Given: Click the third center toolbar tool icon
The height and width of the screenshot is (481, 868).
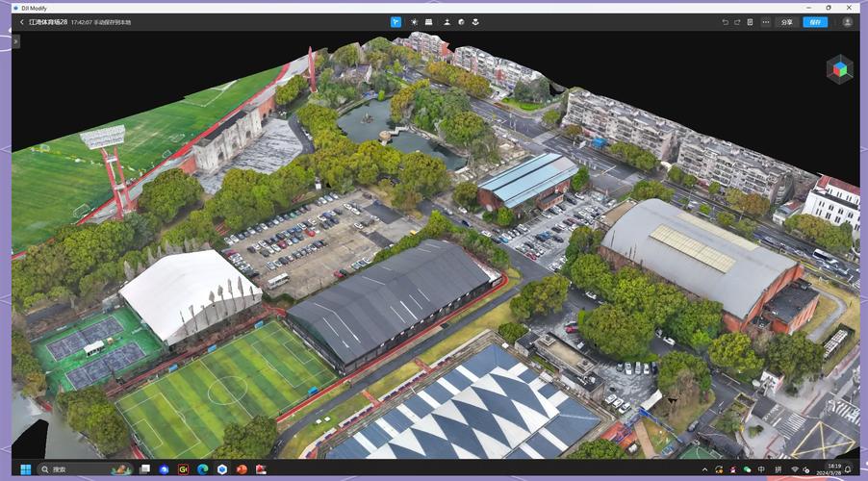Looking at the screenshot, I should (x=429, y=22).
